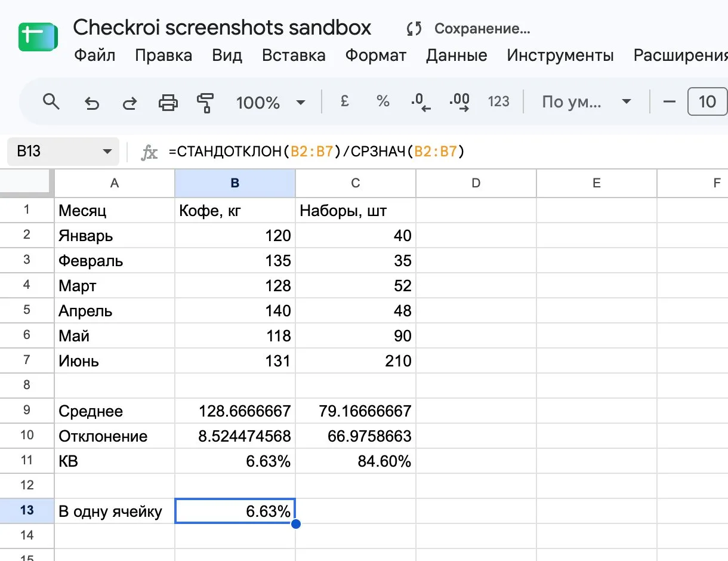Open the Google Sheets home icon

point(38,36)
